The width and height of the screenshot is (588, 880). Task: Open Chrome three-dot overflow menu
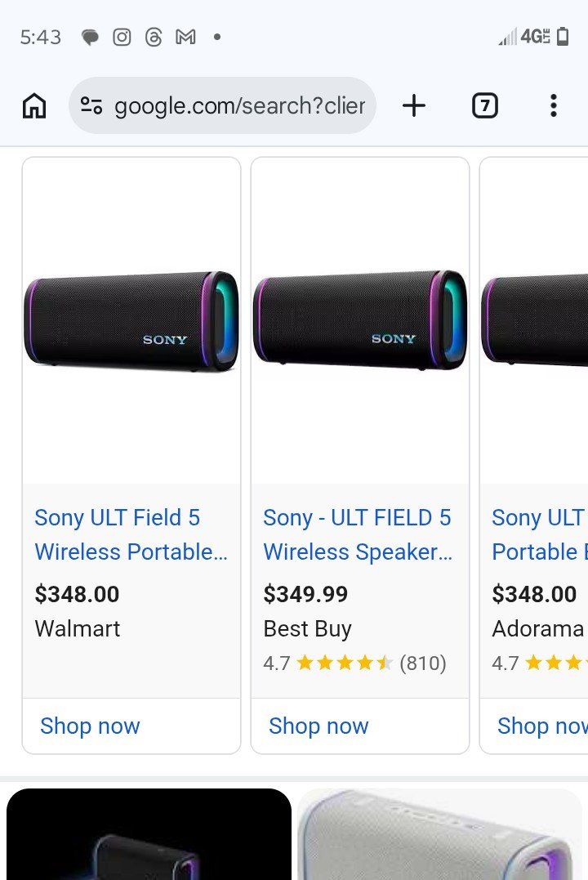coord(553,105)
